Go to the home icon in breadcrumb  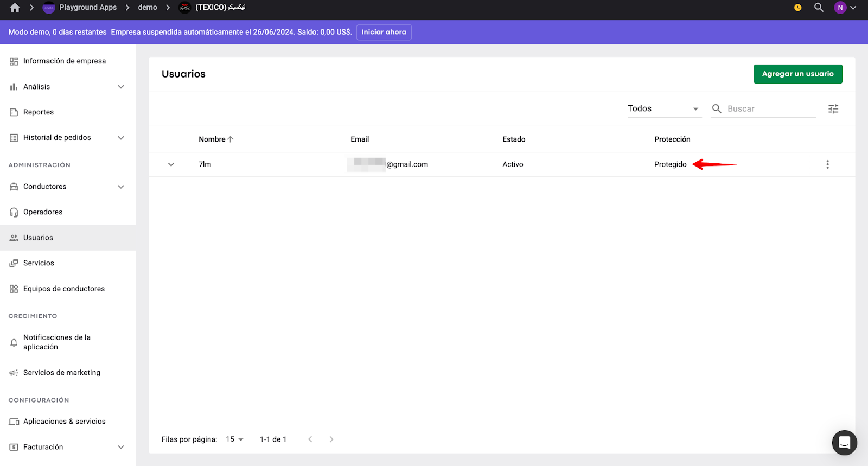point(15,8)
